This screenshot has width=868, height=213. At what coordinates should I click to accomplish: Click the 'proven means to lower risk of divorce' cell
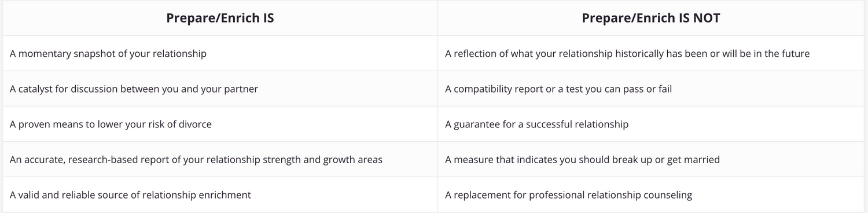(220, 124)
